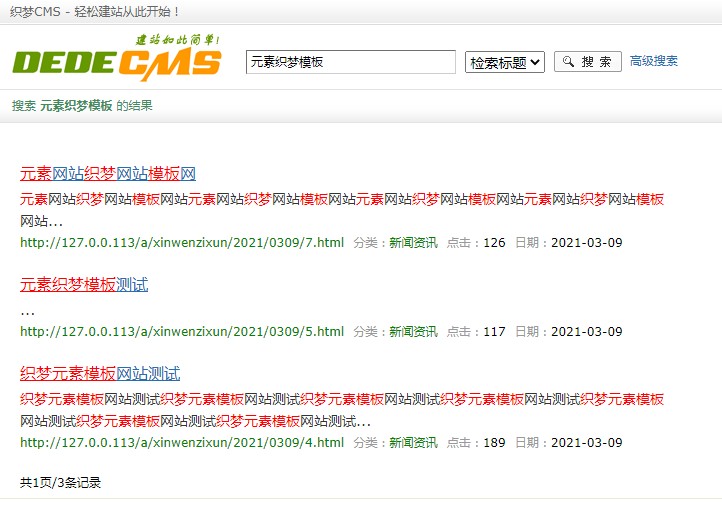Open the 高级搜索 link

(654, 61)
